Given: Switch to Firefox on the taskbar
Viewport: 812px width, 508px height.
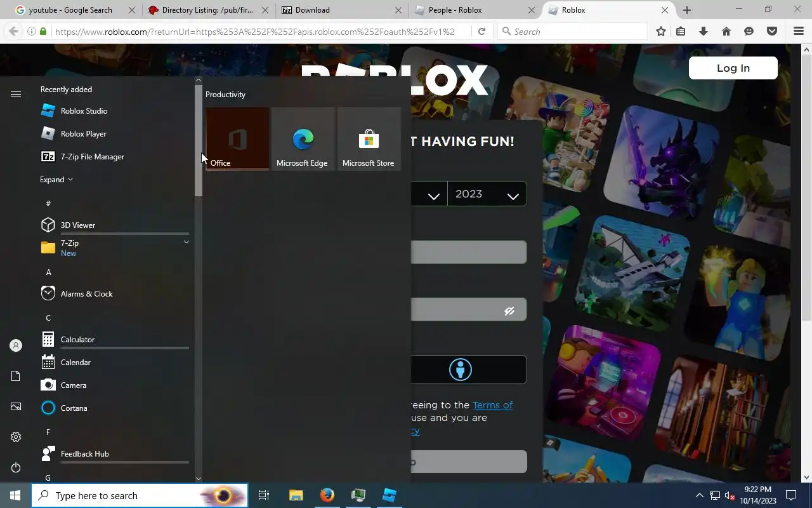Looking at the screenshot, I should pos(327,495).
